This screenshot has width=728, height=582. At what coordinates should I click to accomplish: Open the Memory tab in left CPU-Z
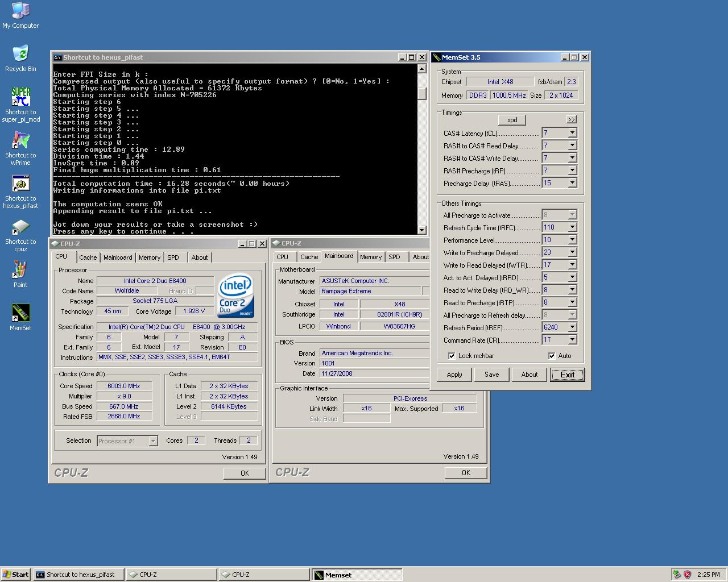tap(150, 257)
